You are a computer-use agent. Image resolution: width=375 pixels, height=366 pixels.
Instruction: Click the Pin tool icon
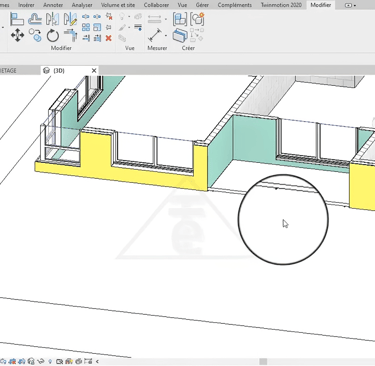coord(109,27)
